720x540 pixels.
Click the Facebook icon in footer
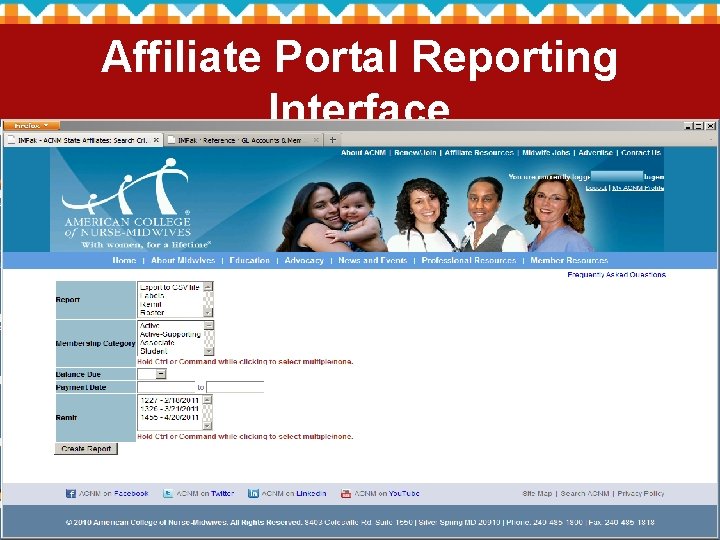point(71,494)
